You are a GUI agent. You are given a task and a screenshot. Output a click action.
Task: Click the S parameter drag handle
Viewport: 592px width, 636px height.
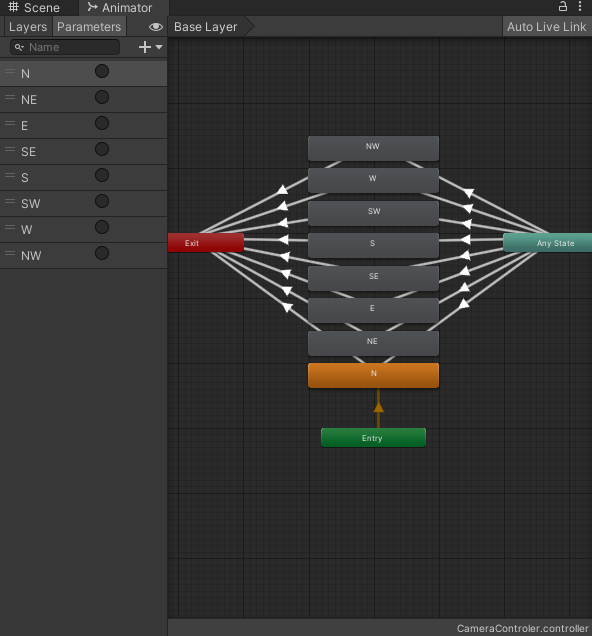(x=10, y=175)
